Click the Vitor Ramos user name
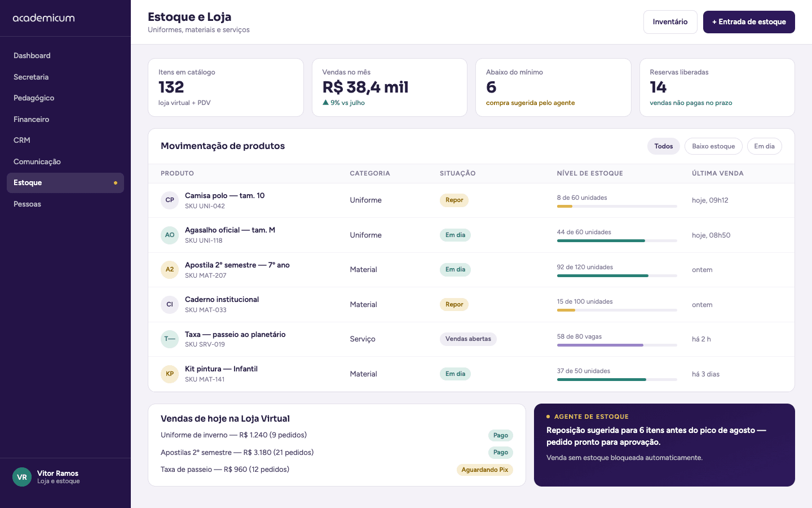812x508 pixels. [58, 473]
